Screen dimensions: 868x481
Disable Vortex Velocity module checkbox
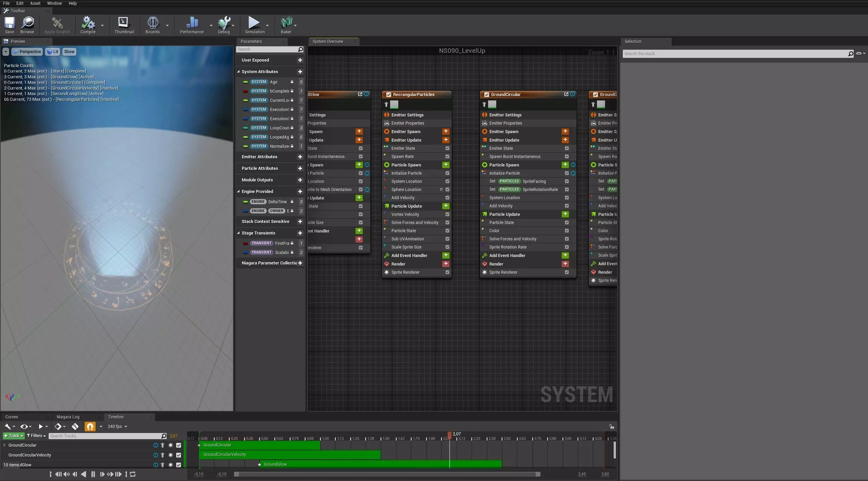tap(447, 214)
